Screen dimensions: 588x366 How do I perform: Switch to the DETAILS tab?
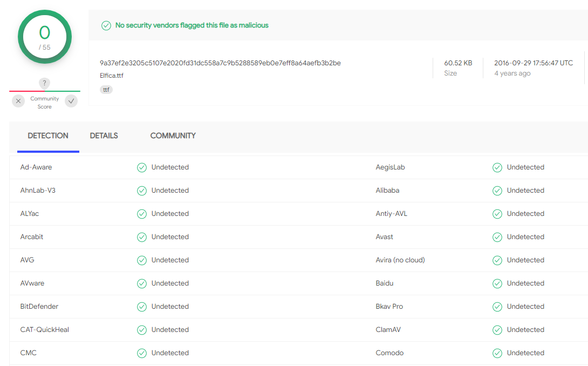point(104,136)
